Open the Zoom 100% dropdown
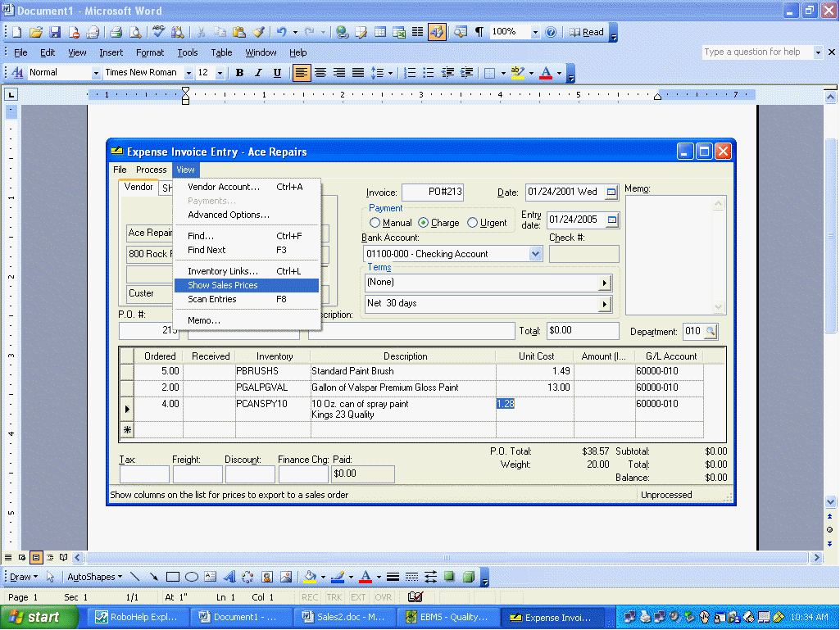Viewport: 840px width, 630px height. pyautogui.click(x=534, y=32)
